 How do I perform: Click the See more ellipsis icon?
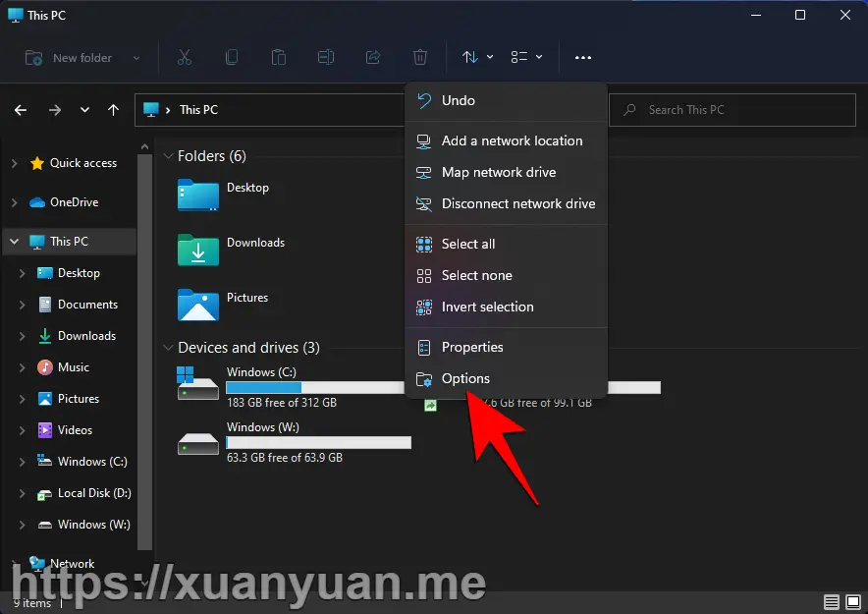(582, 57)
